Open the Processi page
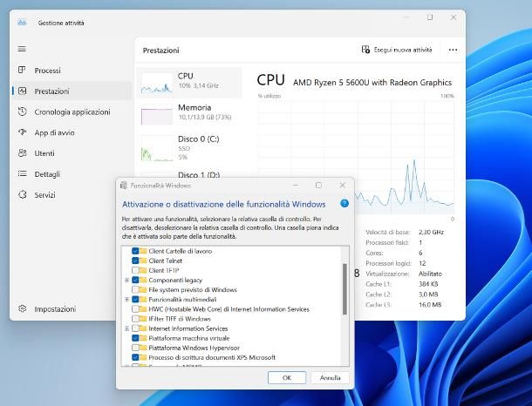Viewport: 532px width, 406px height. (72, 71)
